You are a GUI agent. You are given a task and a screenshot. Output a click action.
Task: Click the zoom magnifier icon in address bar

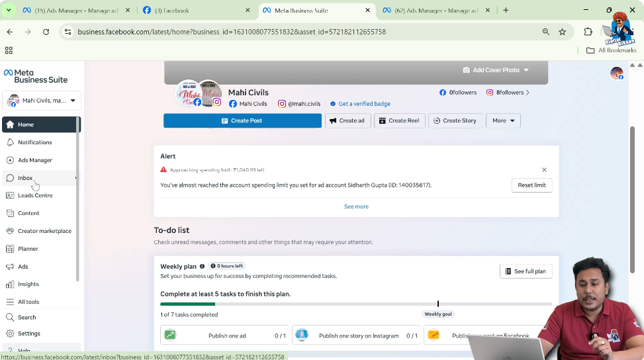546,32
